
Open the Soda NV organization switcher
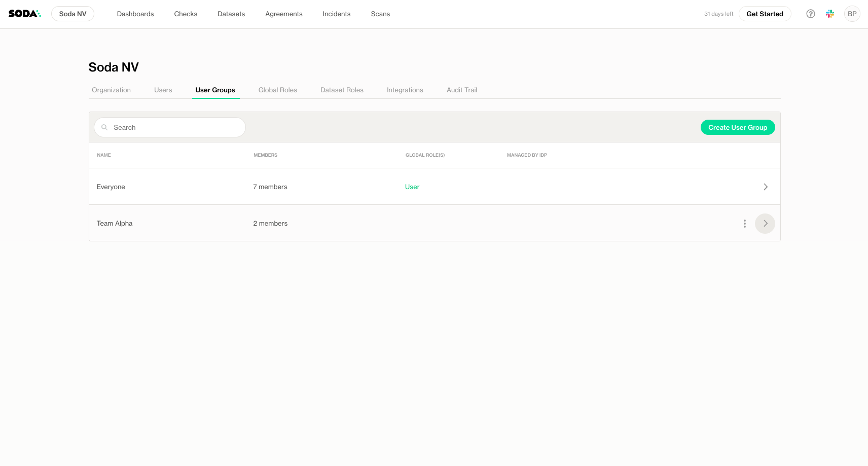[73, 14]
